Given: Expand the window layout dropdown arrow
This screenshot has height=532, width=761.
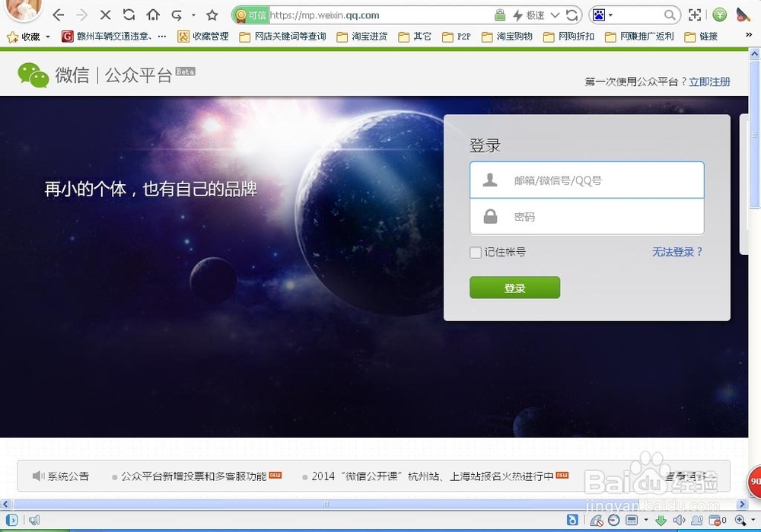Looking at the screenshot, I should (x=646, y=521).
